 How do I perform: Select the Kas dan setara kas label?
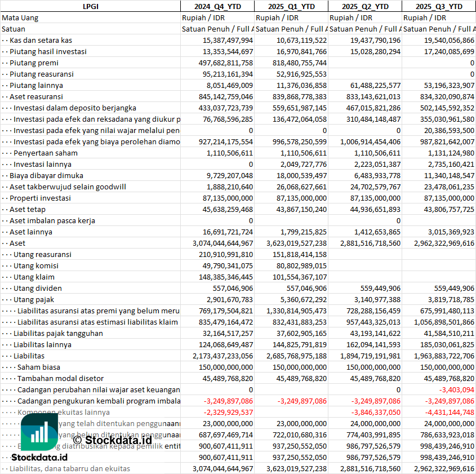pos(41,40)
